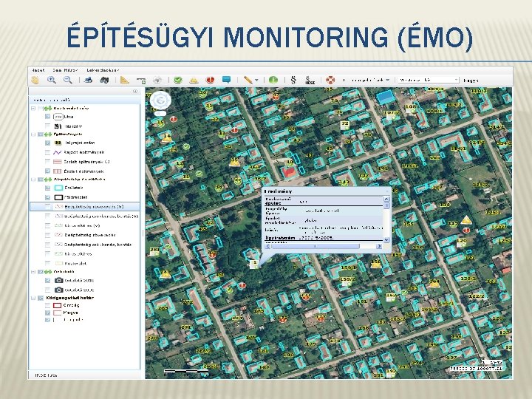This screenshot has height=399, width=532.
Task: Open the first menu bar item
Action: [x=38, y=70]
